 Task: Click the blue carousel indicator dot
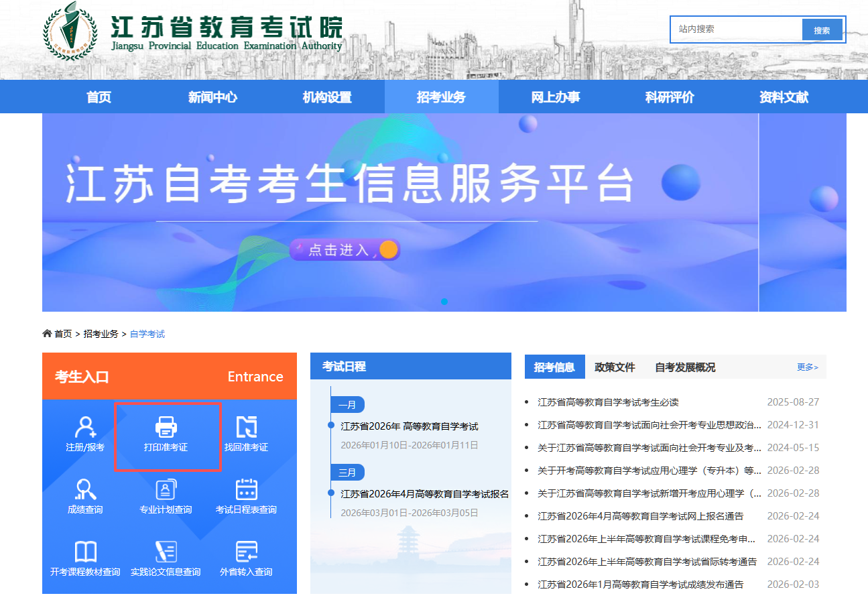pos(444,302)
